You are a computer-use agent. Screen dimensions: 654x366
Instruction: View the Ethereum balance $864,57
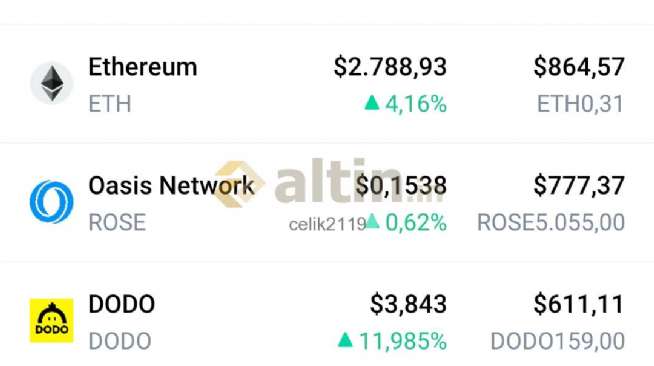(579, 67)
